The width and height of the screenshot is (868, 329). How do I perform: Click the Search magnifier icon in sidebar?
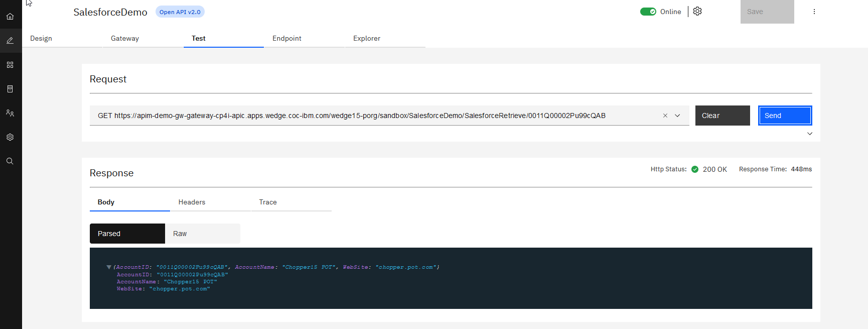point(10,161)
